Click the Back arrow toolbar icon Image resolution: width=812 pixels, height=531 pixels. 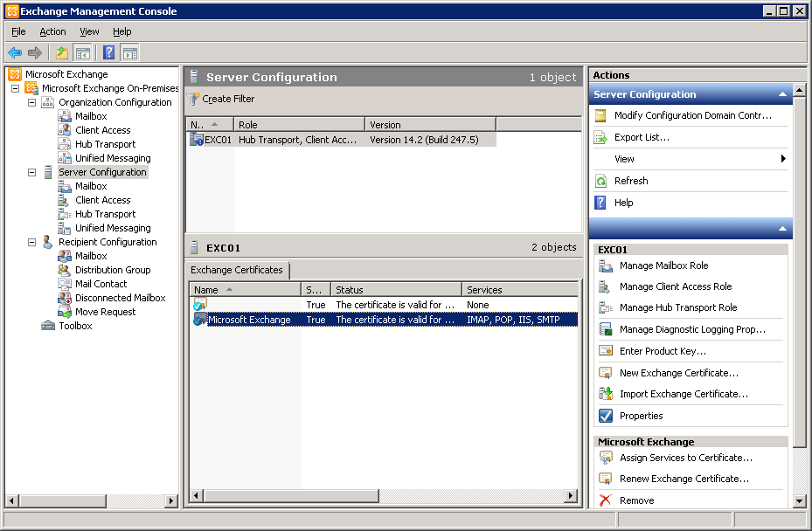click(x=15, y=52)
